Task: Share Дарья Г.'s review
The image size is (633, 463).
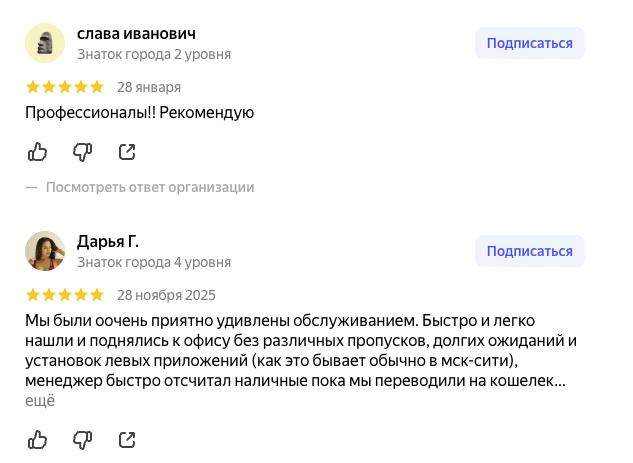Action: (x=127, y=439)
